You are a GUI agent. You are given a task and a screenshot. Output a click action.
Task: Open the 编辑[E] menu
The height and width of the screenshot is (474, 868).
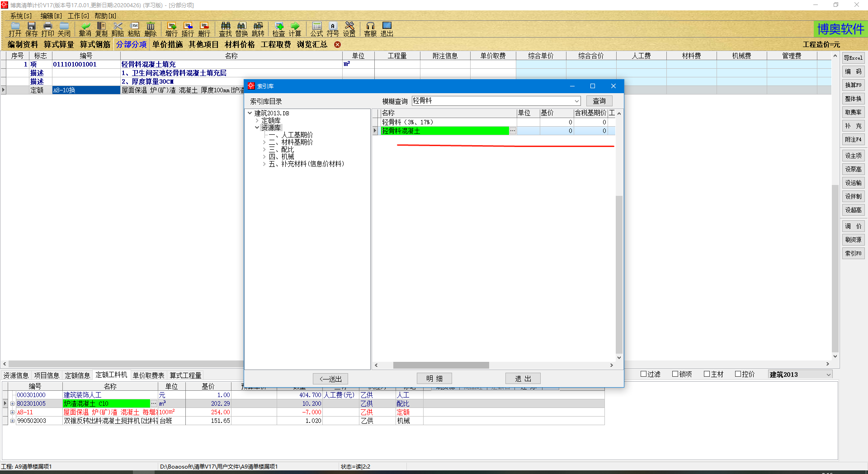point(51,16)
